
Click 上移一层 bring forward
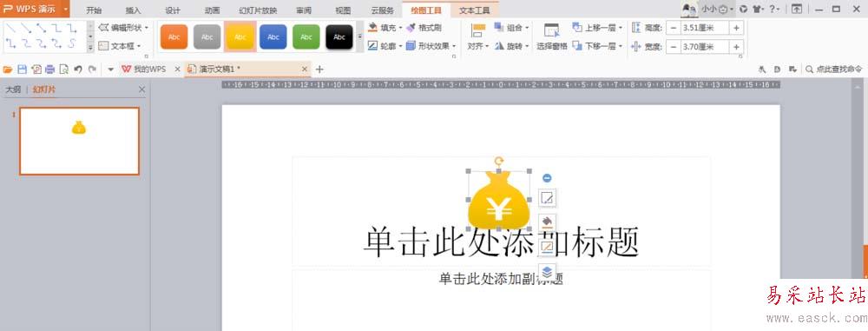point(598,27)
